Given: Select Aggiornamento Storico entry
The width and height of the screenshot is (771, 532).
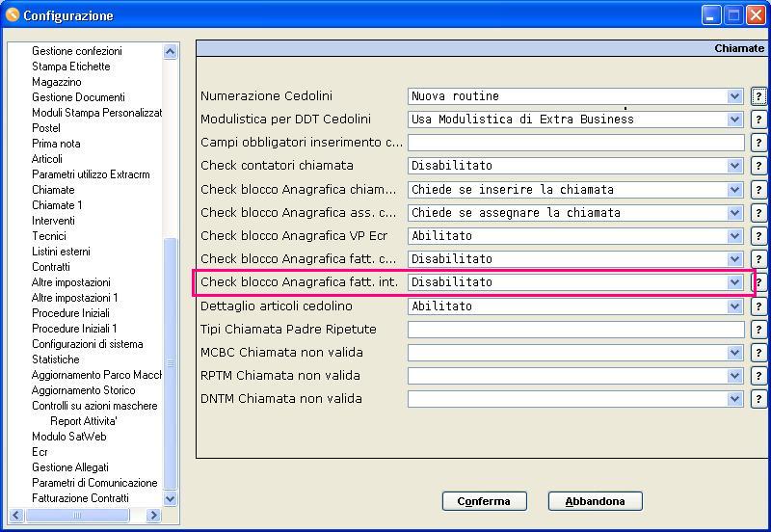Looking at the screenshot, I should point(83,390).
